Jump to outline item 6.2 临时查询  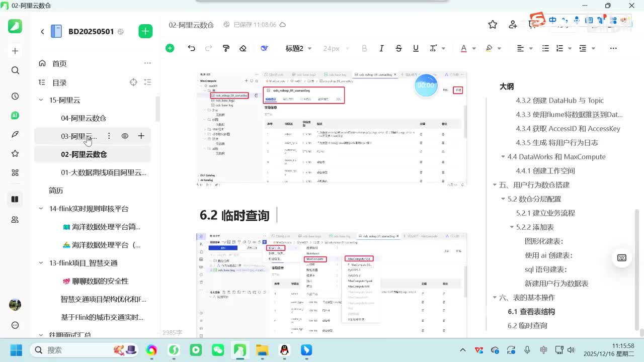coord(527,326)
